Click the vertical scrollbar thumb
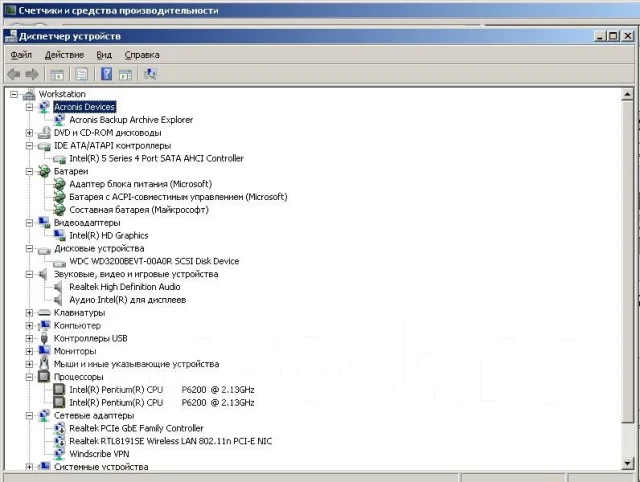Image resolution: width=640 pixels, height=482 pixels. pyautogui.click(x=628, y=261)
